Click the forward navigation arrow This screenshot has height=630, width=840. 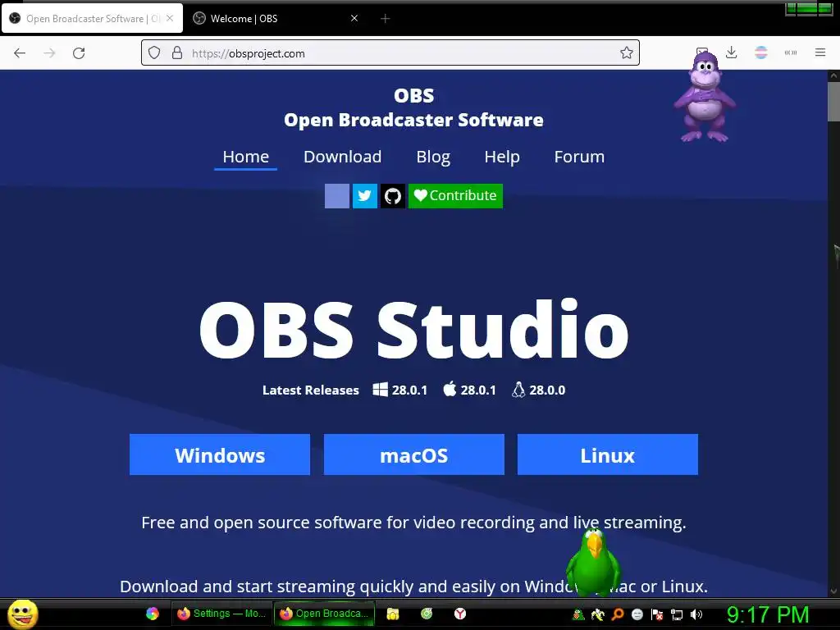click(49, 53)
